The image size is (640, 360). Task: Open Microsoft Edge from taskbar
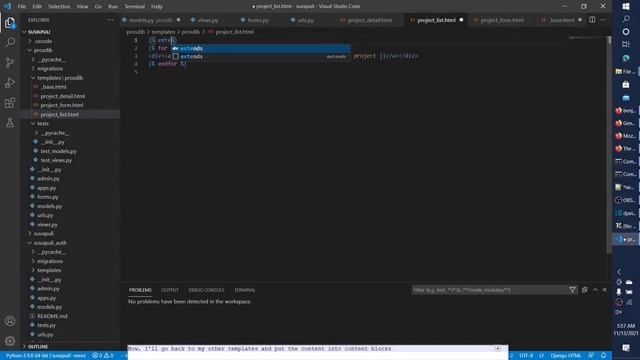pyautogui.click(x=626, y=58)
